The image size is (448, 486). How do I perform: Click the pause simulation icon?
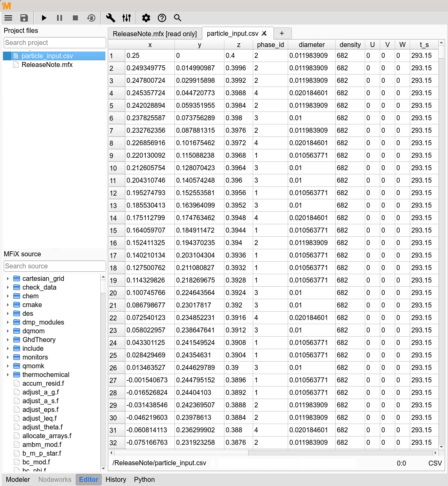point(60,18)
